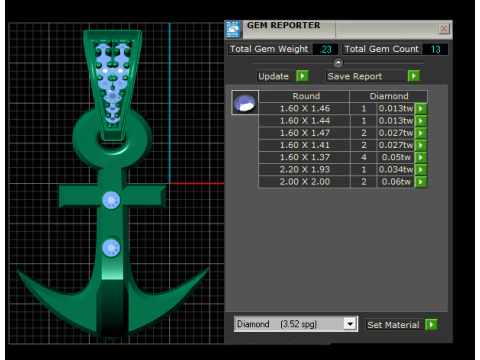
Task: Select upper gem on anchor cross bar
Action: (x=111, y=201)
